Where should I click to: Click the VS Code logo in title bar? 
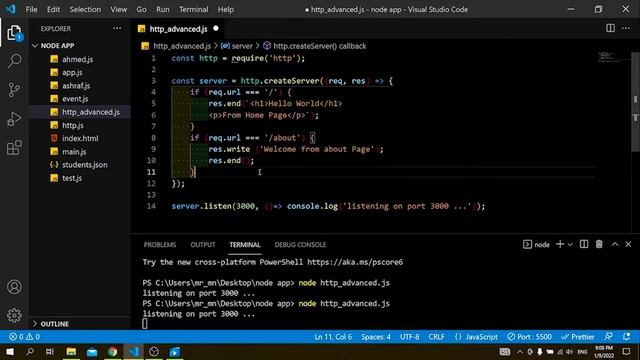click(11, 9)
